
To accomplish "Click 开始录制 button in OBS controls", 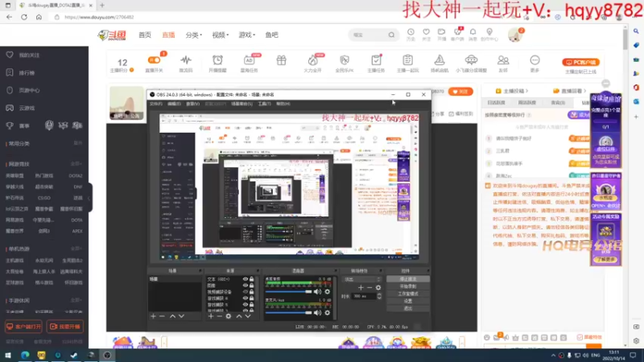I will tap(407, 286).
